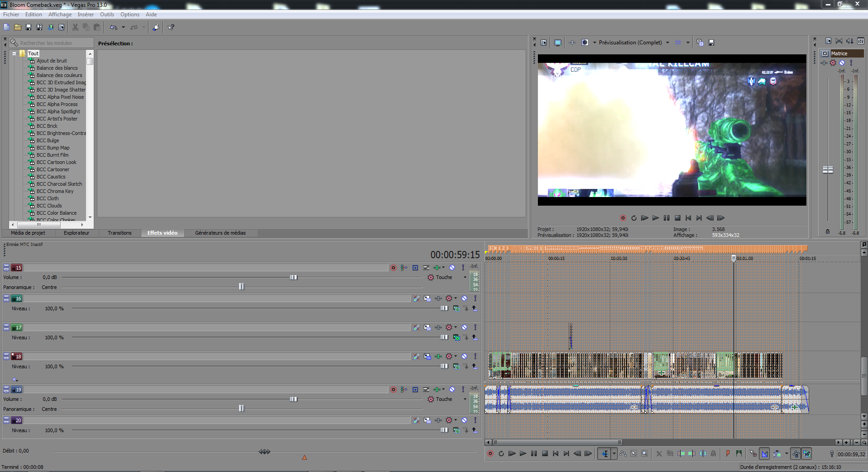Open track motion on track 16
868x472 pixels.
click(x=427, y=299)
